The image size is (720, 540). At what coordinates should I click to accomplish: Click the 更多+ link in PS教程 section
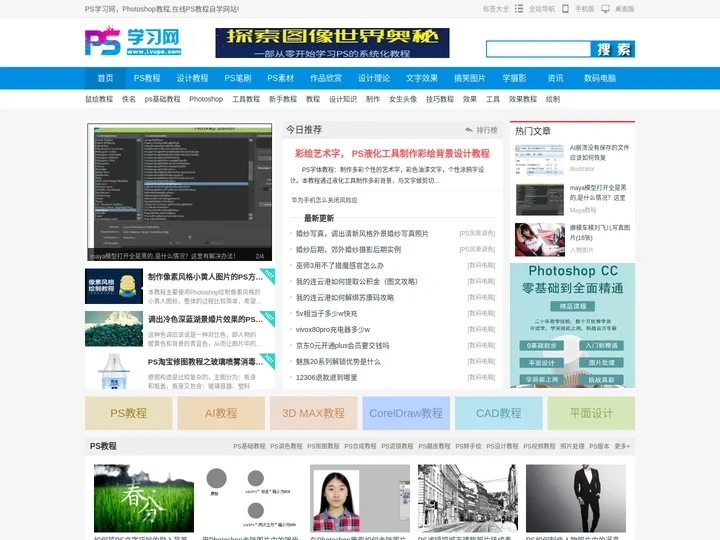[x=622, y=446]
